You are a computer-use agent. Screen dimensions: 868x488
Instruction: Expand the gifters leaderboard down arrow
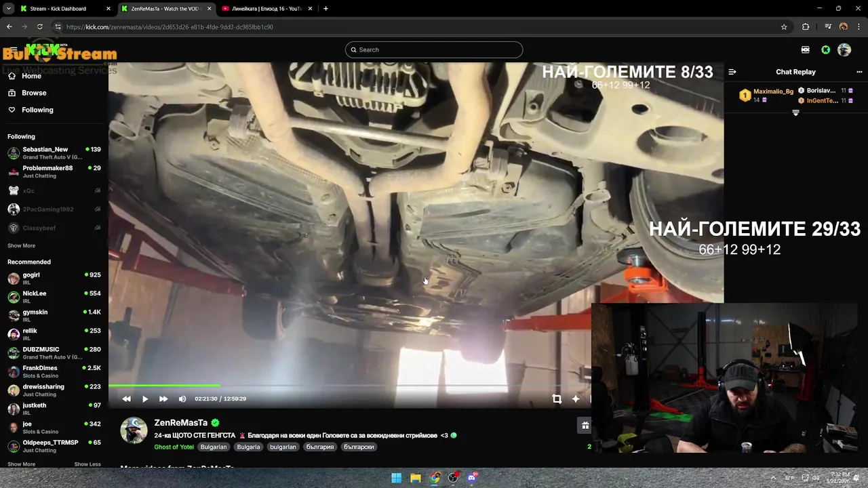(796, 113)
